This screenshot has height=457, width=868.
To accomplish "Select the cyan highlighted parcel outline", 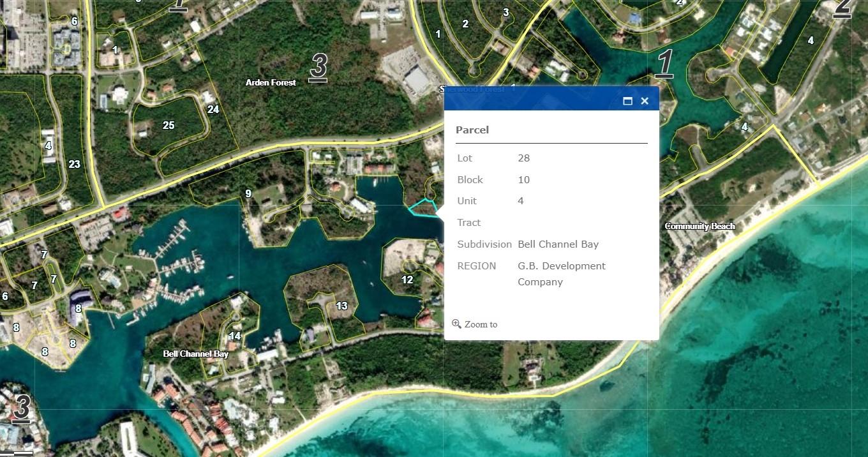I will [423, 208].
